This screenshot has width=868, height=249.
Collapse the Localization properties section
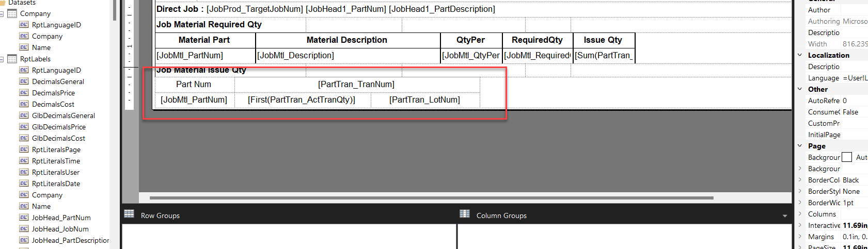pyautogui.click(x=800, y=55)
